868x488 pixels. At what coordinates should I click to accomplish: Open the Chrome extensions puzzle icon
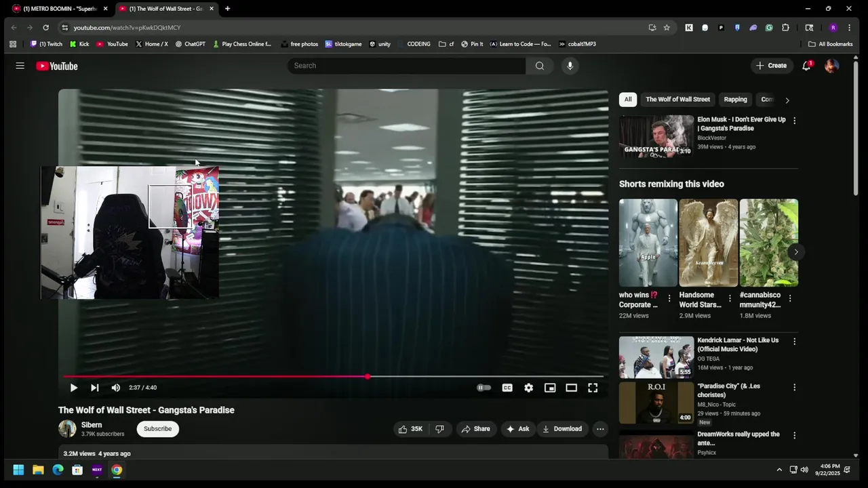(785, 28)
